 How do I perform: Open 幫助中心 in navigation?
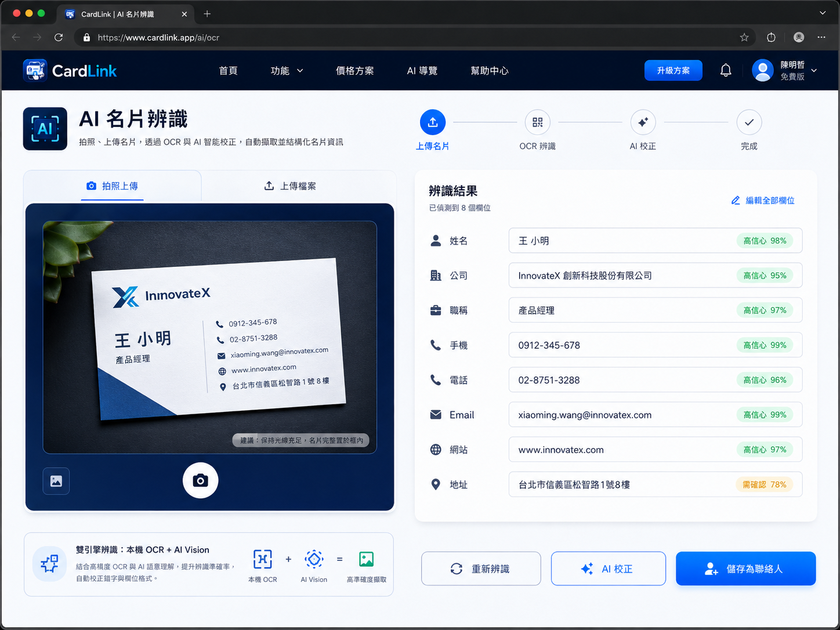coord(490,71)
